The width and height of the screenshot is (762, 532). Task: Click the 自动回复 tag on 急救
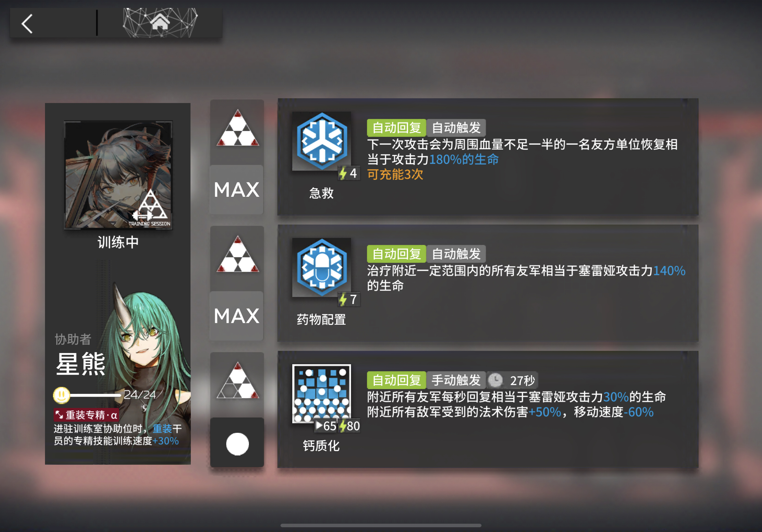(396, 128)
